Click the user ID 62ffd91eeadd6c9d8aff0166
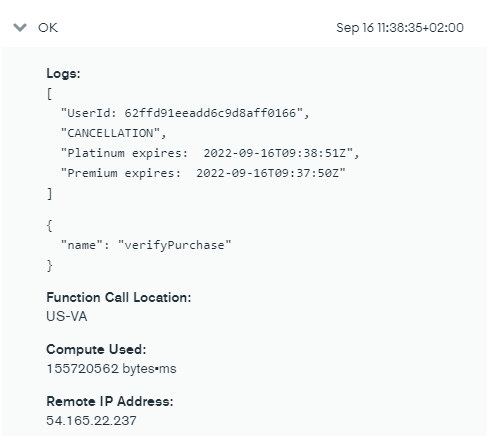487x436 pixels. point(210,113)
